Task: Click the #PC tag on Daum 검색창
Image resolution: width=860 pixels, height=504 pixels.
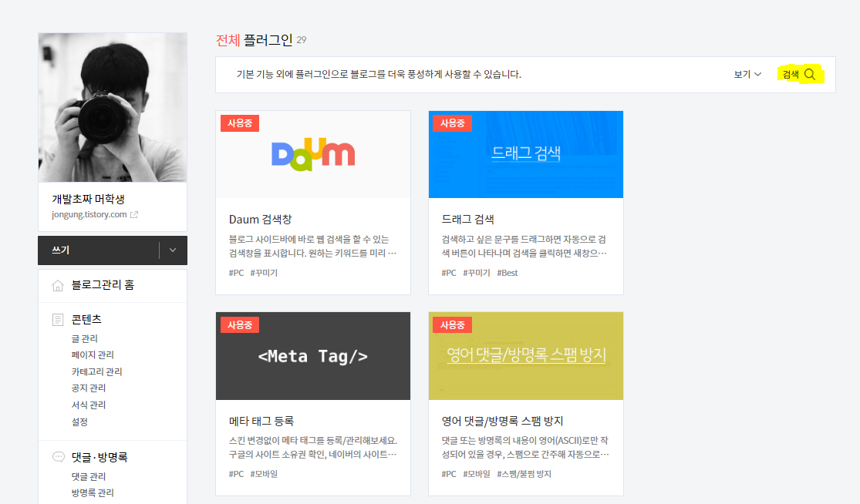Action: click(x=236, y=273)
